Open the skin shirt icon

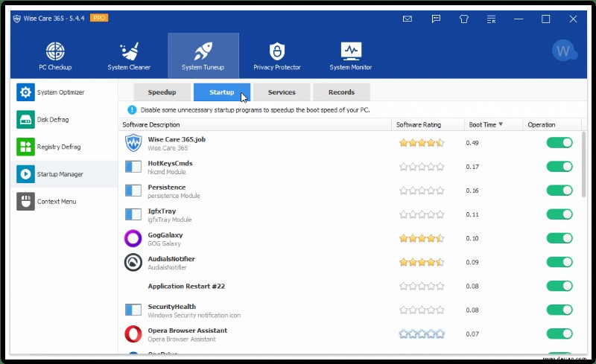[x=463, y=19]
